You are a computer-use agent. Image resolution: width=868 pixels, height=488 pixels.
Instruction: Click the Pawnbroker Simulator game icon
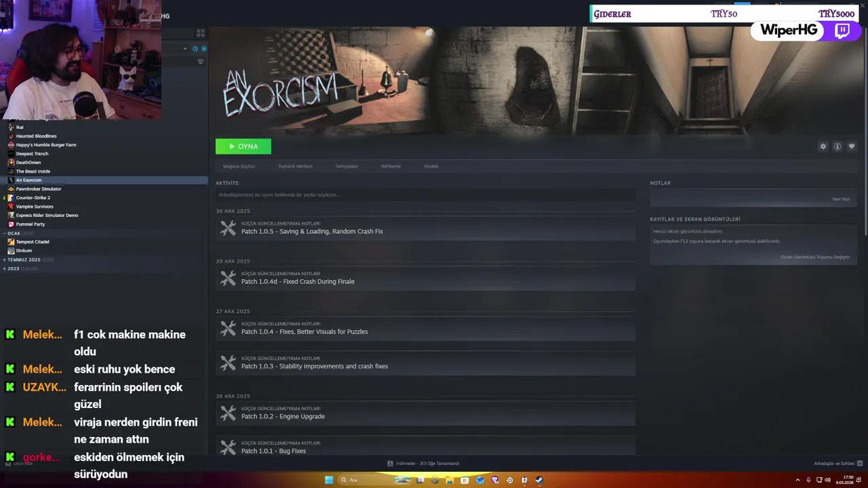pos(11,188)
